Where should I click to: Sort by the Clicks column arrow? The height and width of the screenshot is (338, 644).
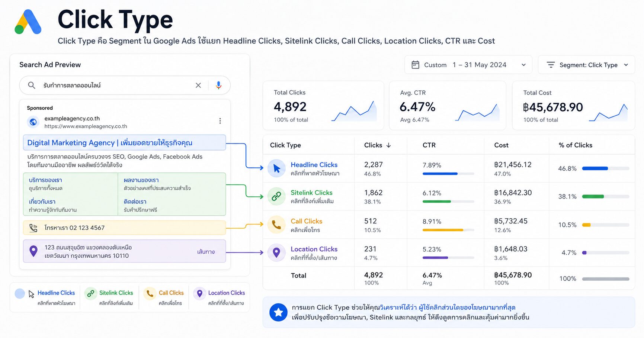[389, 145]
